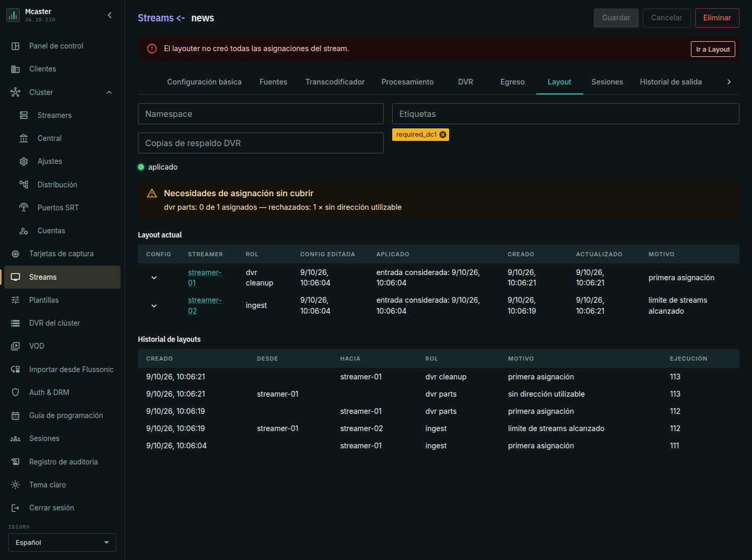
Task: Go to the Sesiones tab
Action: pyautogui.click(x=607, y=82)
